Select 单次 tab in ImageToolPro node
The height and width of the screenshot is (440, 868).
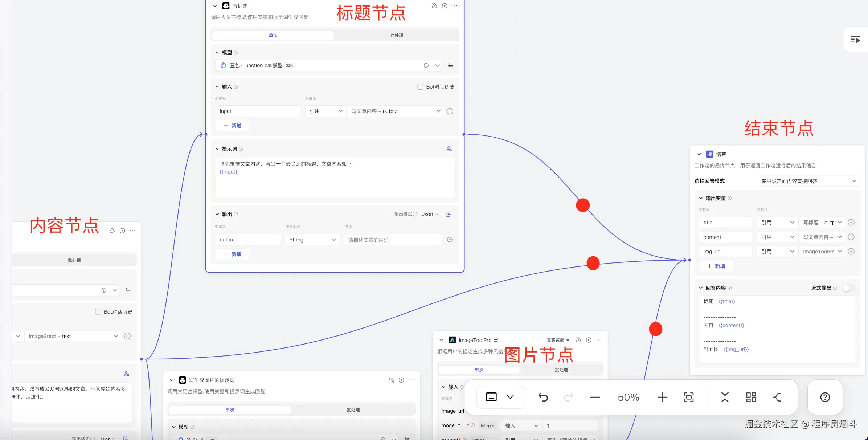(479, 370)
